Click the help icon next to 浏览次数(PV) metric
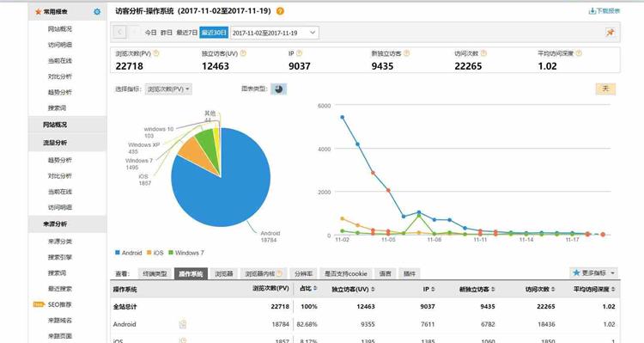The image size is (644, 343). click(156, 53)
